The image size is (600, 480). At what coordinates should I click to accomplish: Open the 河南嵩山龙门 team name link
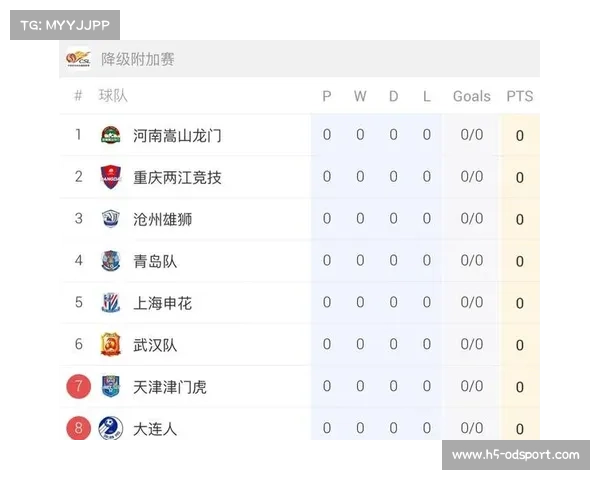click(x=177, y=136)
